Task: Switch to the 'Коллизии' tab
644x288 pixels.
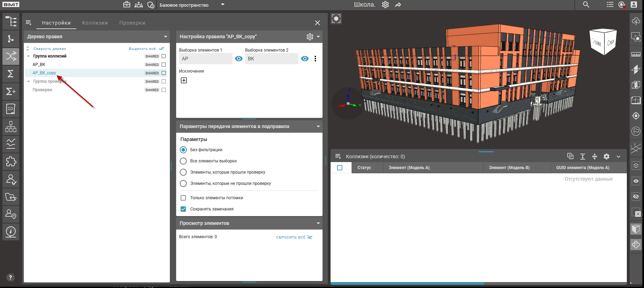Action: tap(95, 23)
